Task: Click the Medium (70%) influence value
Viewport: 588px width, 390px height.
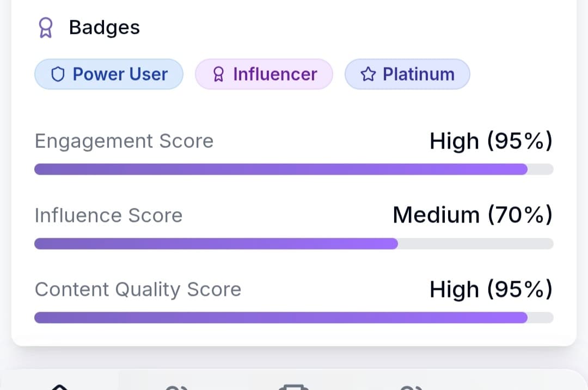Action: [x=472, y=215]
